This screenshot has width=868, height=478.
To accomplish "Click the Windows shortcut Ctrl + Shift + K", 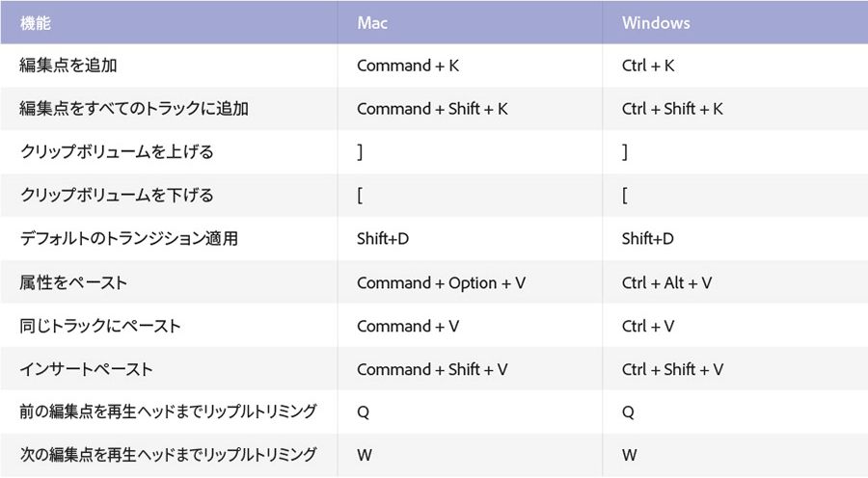I will [x=672, y=109].
